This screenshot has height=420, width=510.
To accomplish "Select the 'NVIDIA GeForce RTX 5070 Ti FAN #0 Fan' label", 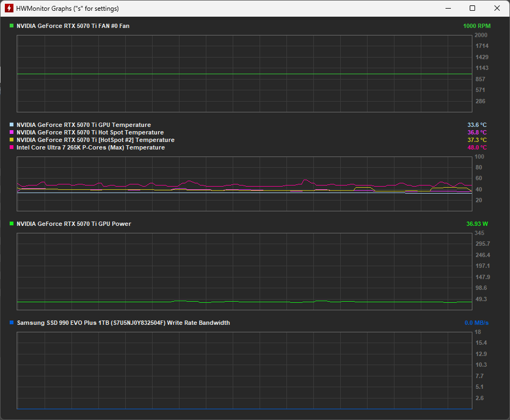I will click(x=73, y=26).
